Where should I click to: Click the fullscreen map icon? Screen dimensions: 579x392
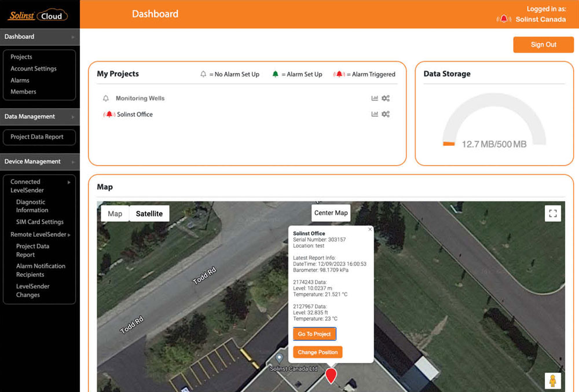tap(552, 214)
